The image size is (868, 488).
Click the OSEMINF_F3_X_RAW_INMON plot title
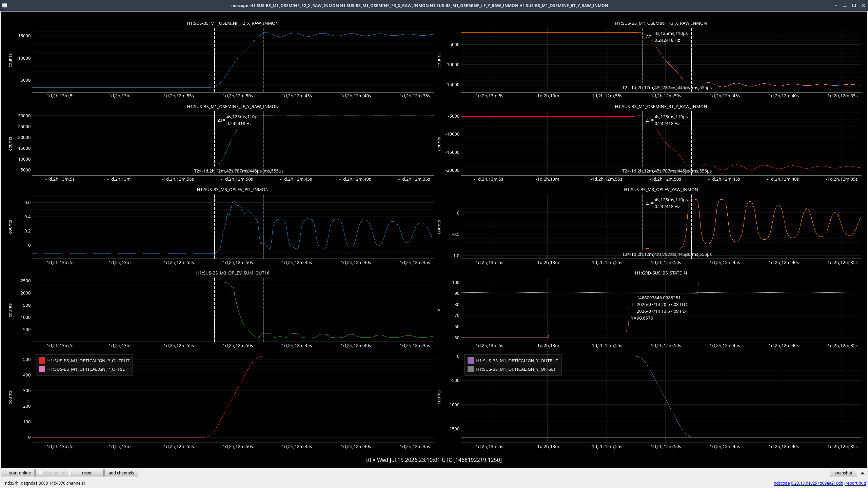tap(661, 23)
